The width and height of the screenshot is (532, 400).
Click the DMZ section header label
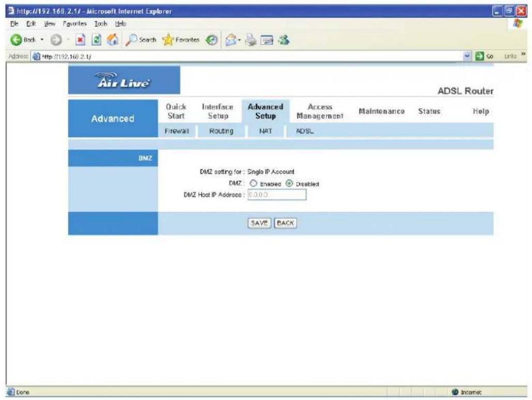coord(145,158)
